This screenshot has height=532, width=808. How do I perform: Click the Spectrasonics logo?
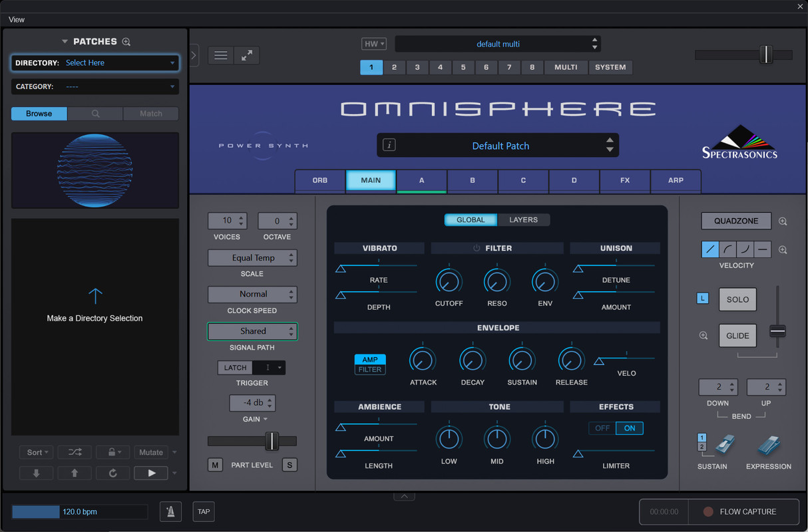[739, 141]
